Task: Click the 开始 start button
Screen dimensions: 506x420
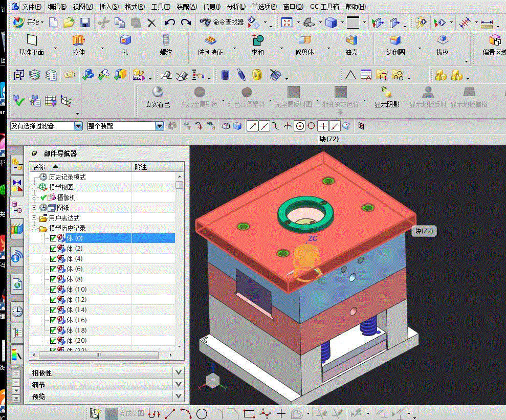Action: point(28,23)
